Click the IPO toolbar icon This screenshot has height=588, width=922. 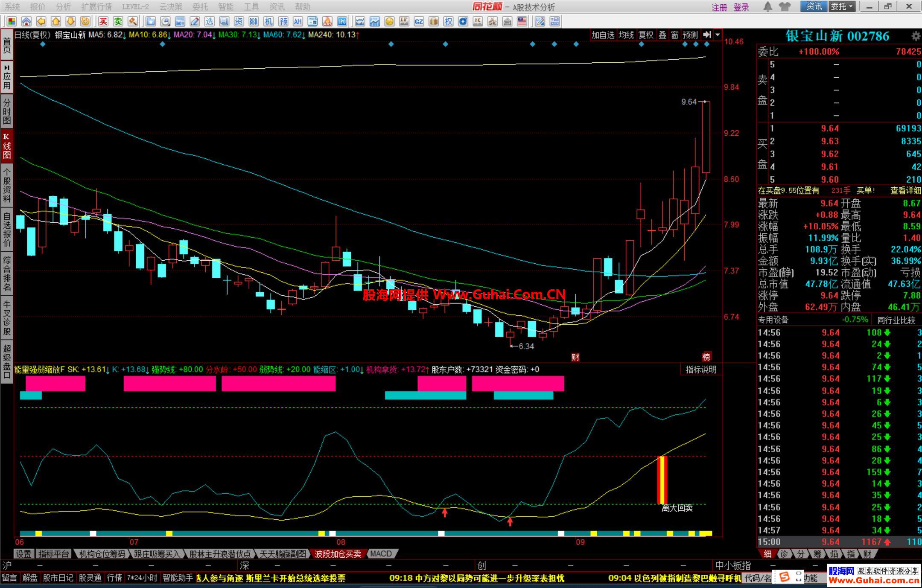pyautogui.click(x=342, y=21)
